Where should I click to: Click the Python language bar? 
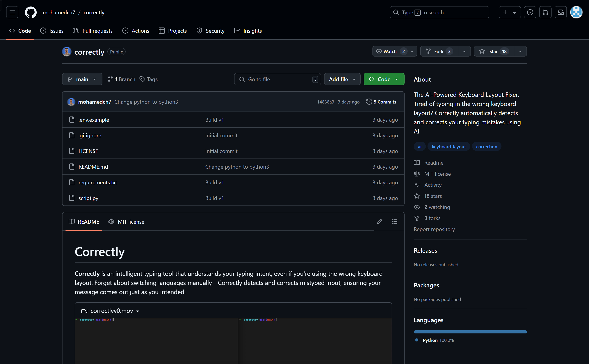pyautogui.click(x=470, y=332)
